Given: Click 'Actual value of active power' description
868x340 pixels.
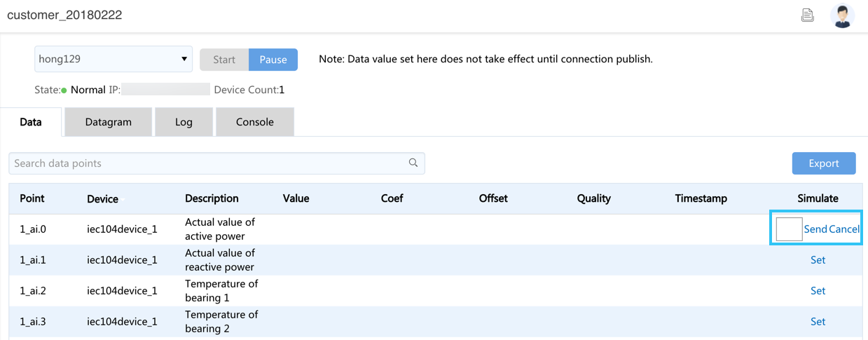Looking at the screenshot, I should pyautogui.click(x=220, y=229).
